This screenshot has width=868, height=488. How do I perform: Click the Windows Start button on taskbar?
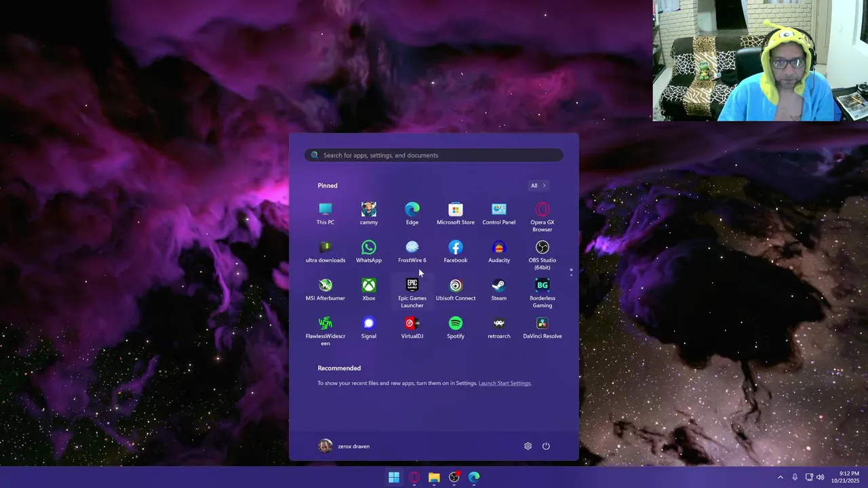(x=394, y=477)
